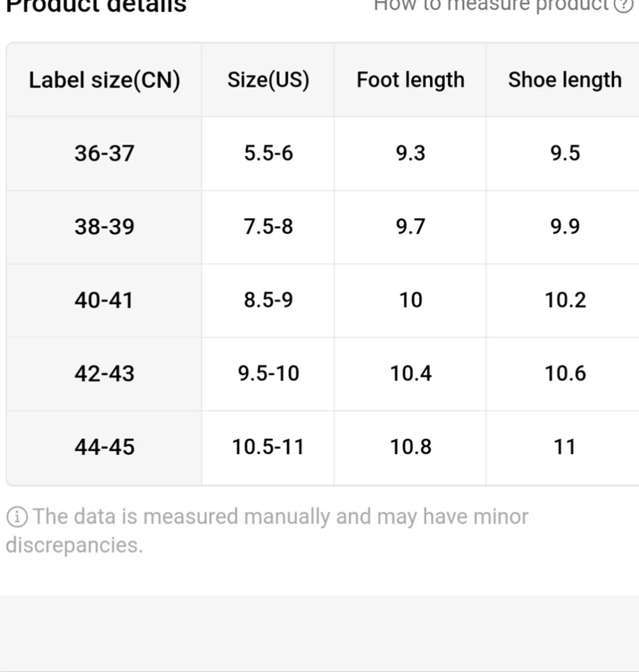Viewport: 639px width, 672px height.
Task: Click the Product details heading
Action: point(96,6)
